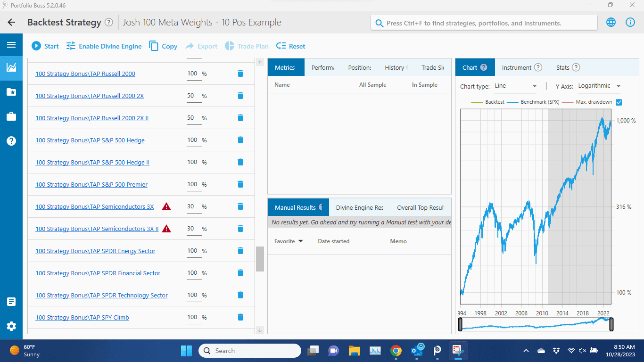Click right handle of chart range slider
The height and width of the screenshot is (362, 644).
(611, 324)
